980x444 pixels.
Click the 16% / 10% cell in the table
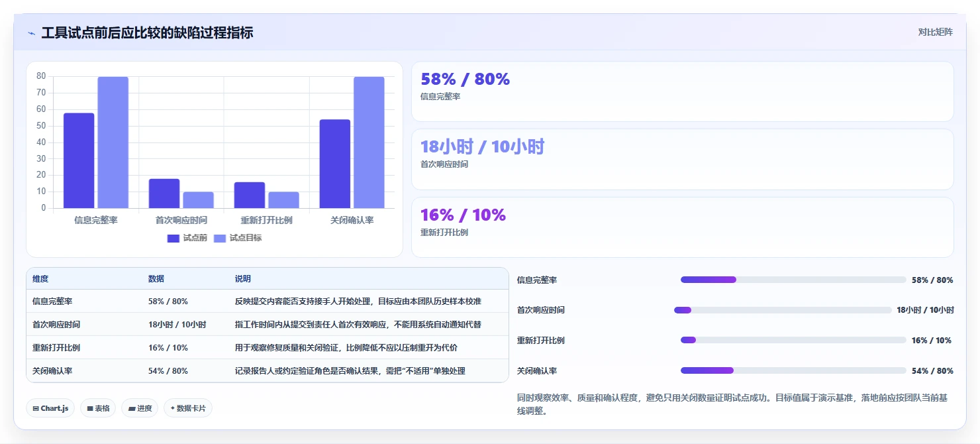pos(168,348)
